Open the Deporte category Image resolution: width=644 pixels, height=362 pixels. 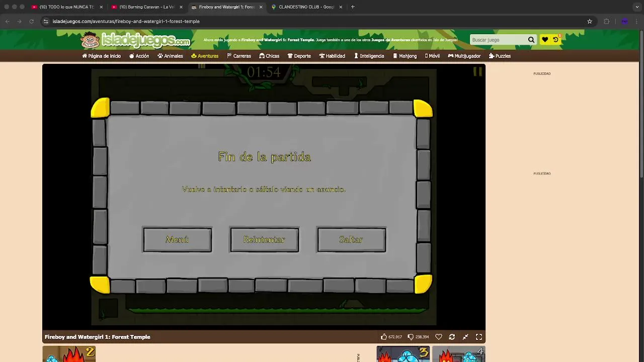[299, 56]
